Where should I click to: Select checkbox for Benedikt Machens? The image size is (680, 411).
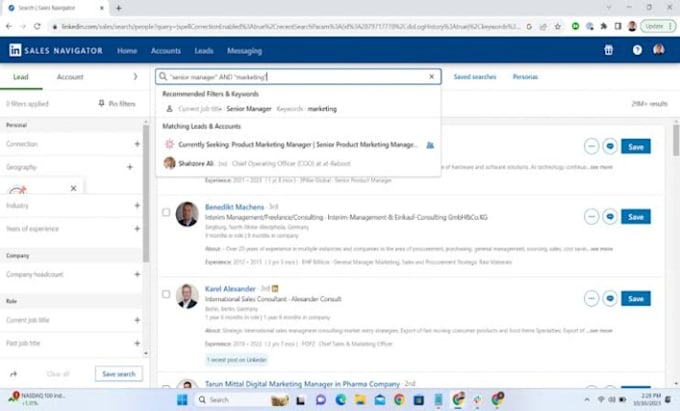click(166, 212)
